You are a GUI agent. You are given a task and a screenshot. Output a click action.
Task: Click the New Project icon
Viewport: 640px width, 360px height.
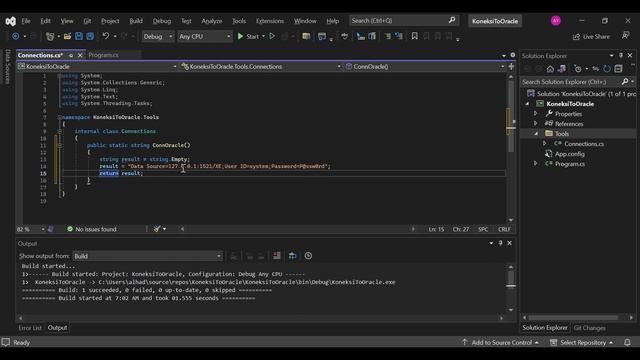(50, 36)
